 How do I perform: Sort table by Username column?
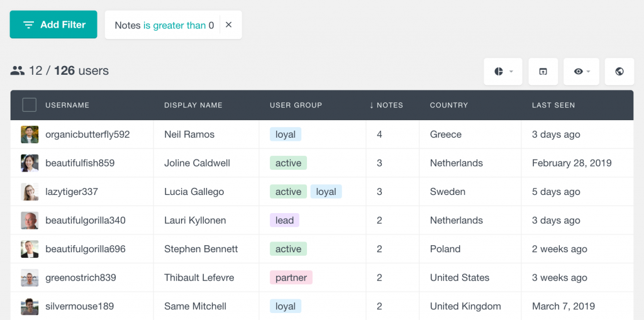[x=67, y=105]
